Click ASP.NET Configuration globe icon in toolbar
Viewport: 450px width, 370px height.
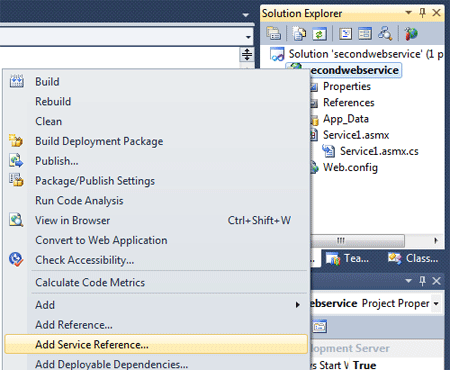(x=411, y=34)
